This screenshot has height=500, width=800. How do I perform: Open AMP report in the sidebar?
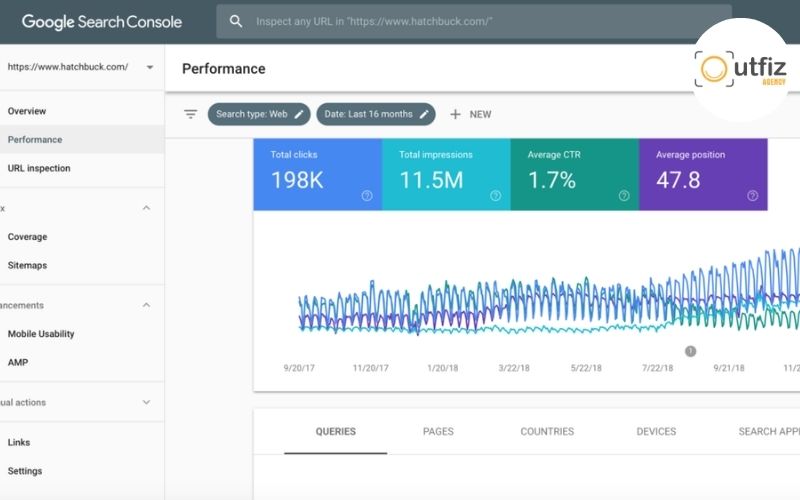82,362
